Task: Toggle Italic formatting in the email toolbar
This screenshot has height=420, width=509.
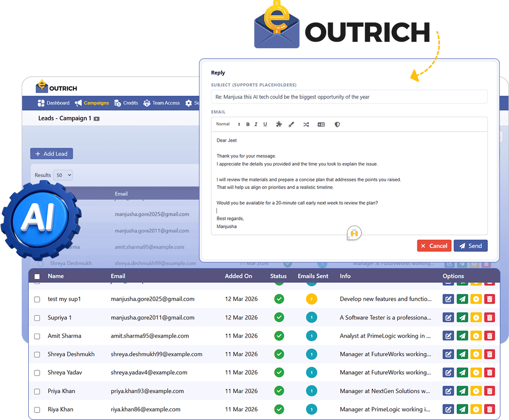Action: click(256, 124)
